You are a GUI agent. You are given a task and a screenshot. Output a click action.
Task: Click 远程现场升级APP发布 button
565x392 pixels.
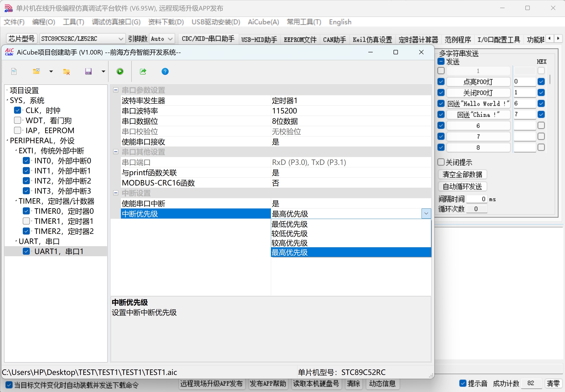[x=212, y=384]
